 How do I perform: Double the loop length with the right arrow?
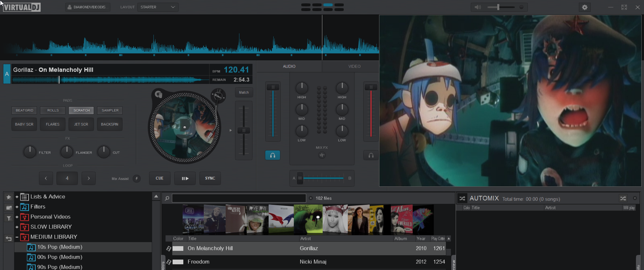pos(89,178)
